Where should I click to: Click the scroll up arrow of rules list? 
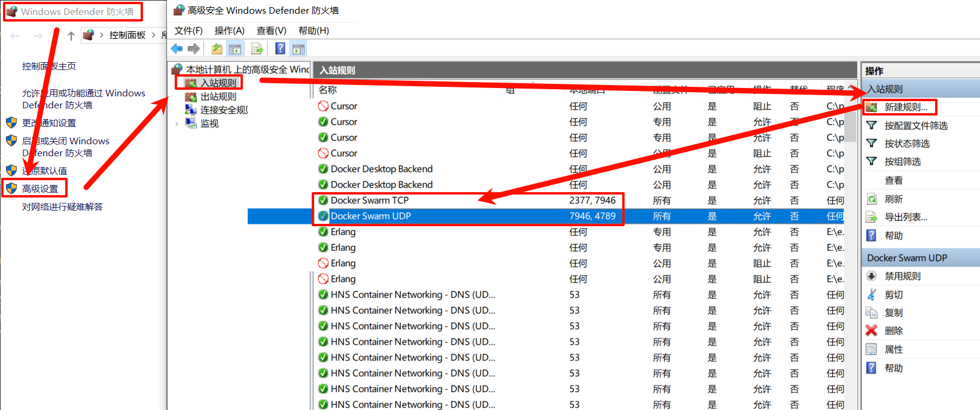[x=851, y=88]
